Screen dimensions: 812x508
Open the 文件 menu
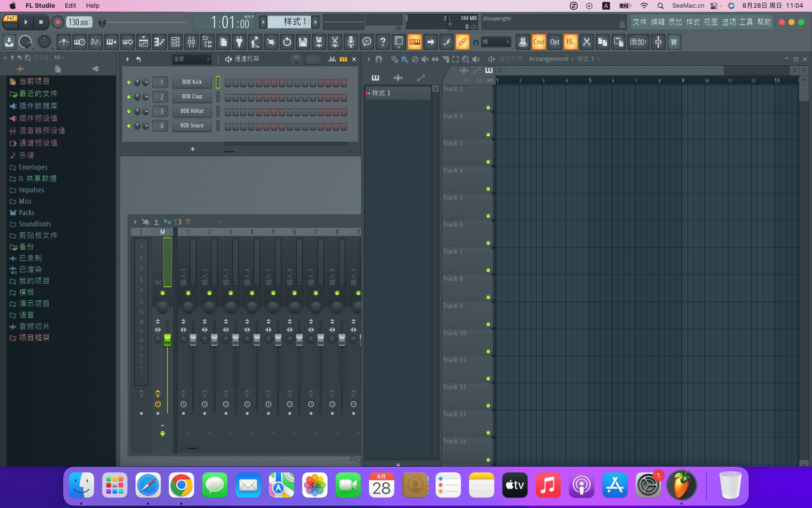click(x=639, y=22)
